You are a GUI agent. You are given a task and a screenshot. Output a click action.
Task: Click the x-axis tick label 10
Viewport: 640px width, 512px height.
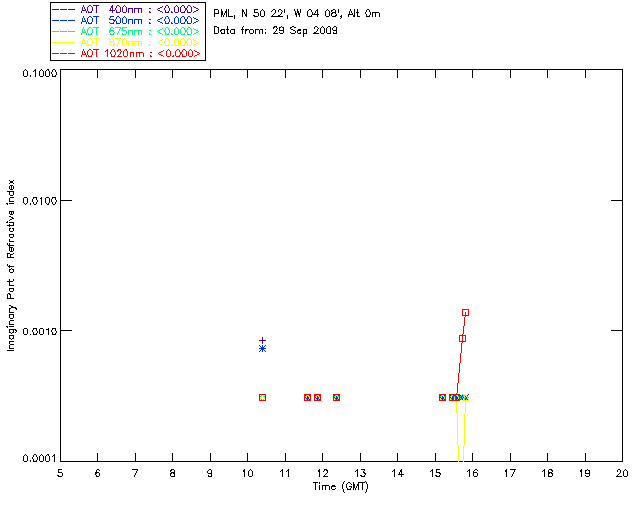[x=248, y=473]
